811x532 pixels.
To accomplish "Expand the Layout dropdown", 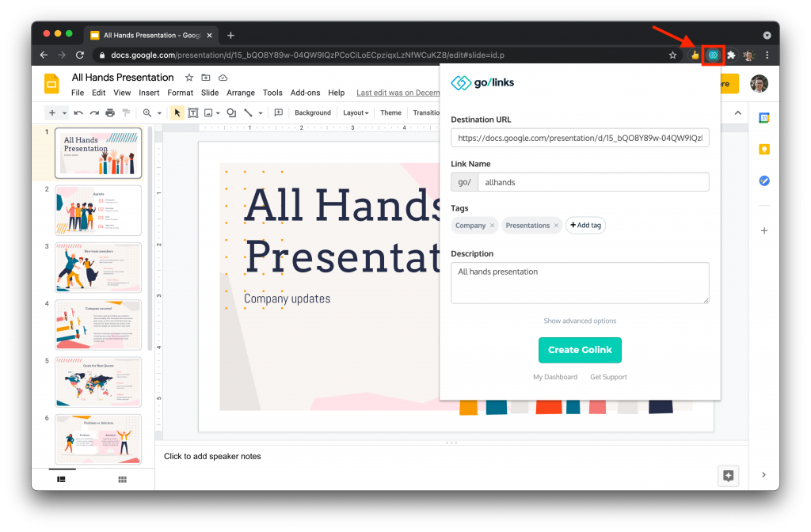I will click(356, 113).
